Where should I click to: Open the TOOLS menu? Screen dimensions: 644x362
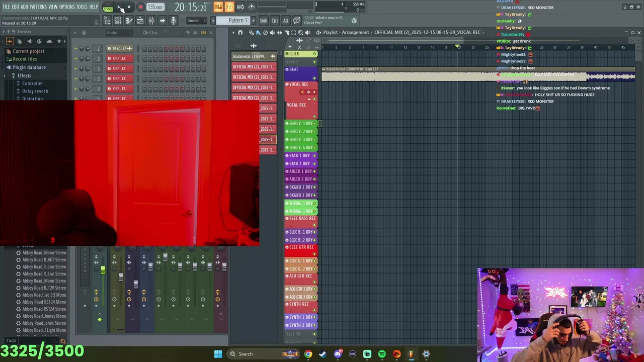[82, 7]
